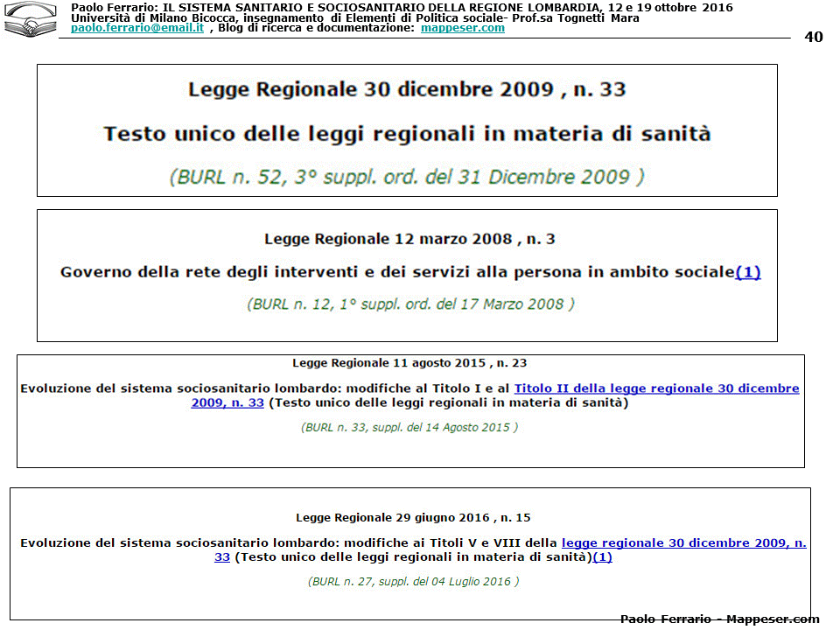Open the 'Titolo II della legge regionale' link
Screen dimensions: 840x630
[x=656, y=388]
